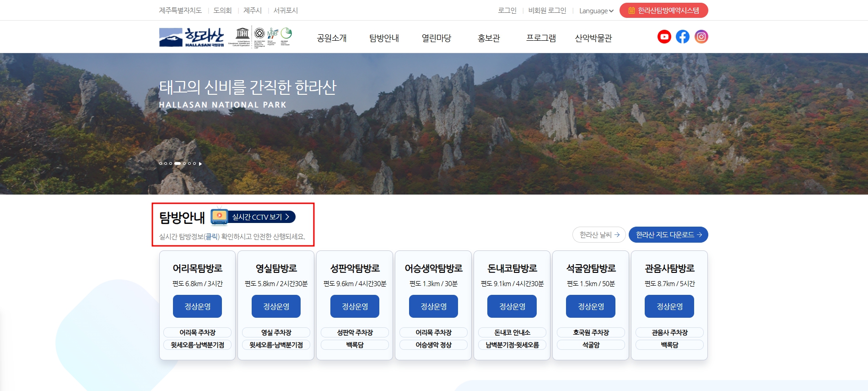Open the 제주특별자치도 link
Image resolution: width=868 pixels, height=391 pixels.
pyautogui.click(x=180, y=11)
